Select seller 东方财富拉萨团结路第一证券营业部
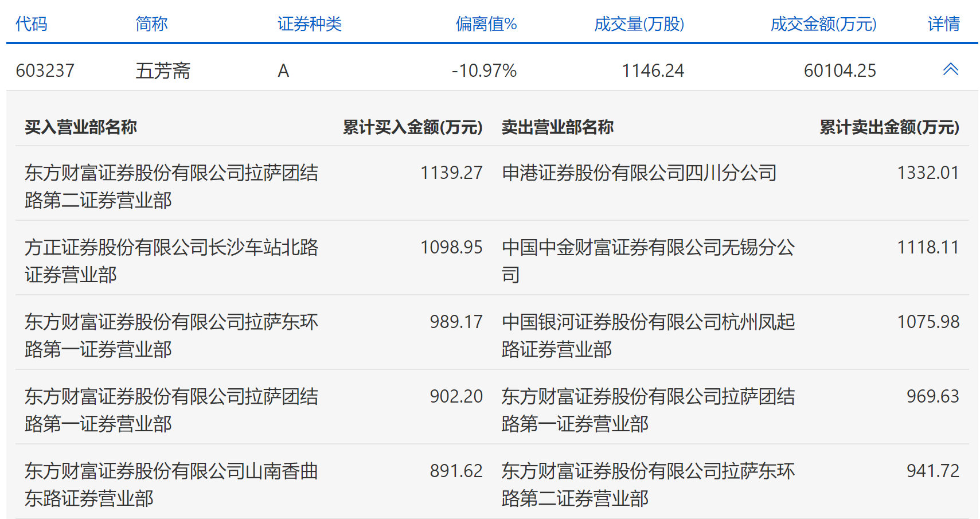This screenshot has width=980, height=519. [x=649, y=410]
